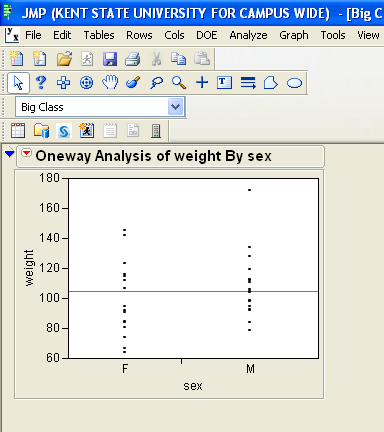Click the server tower icon
Viewport: 384px width, 432px height.
(156, 131)
